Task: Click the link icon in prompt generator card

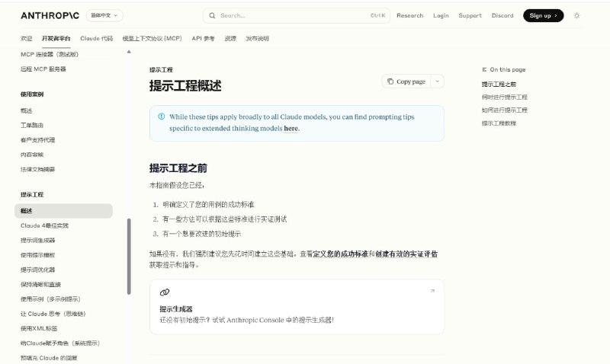Action: click(165, 292)
